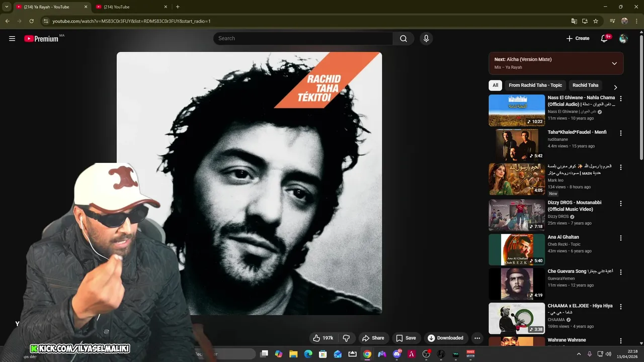Open the media controls icon in Chrome toolbar
This screenshot has height=362, width=644.
[x=612, y=21]
